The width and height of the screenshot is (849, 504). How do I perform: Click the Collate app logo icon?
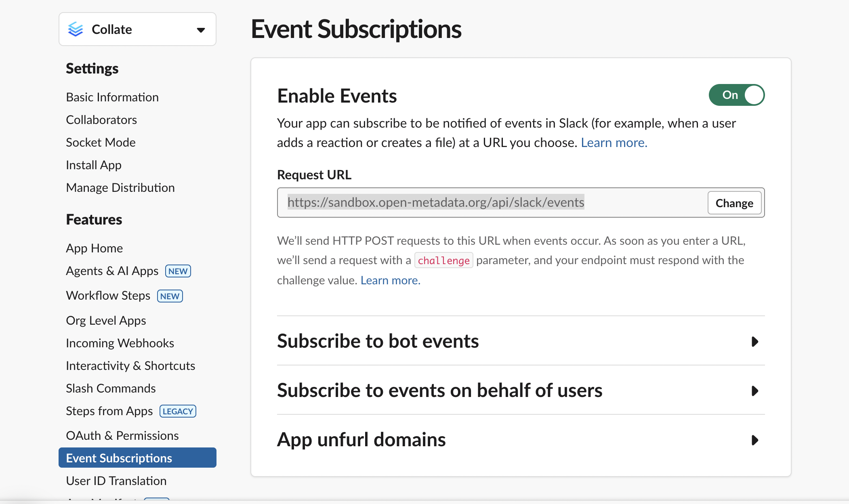click(76, 29)
